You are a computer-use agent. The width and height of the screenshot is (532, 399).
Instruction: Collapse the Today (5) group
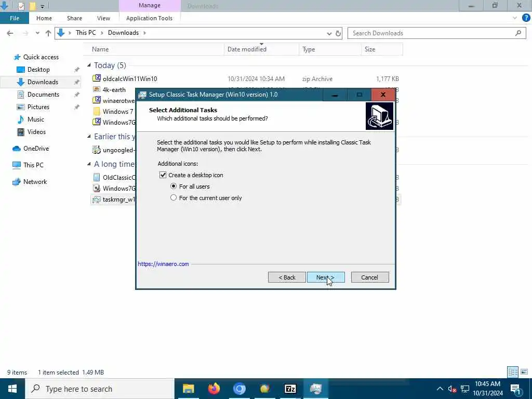89,65
